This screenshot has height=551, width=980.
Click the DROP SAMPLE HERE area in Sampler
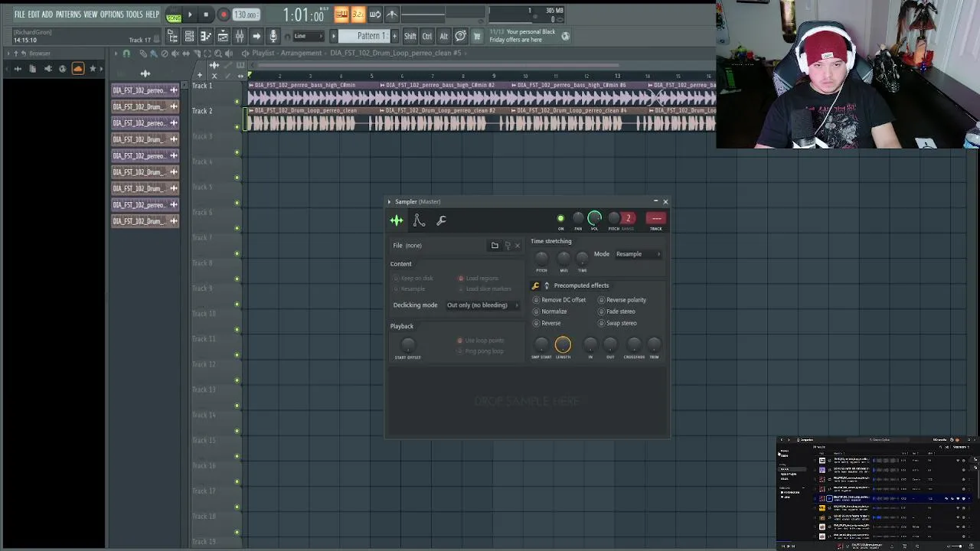(x=527, y=401)
